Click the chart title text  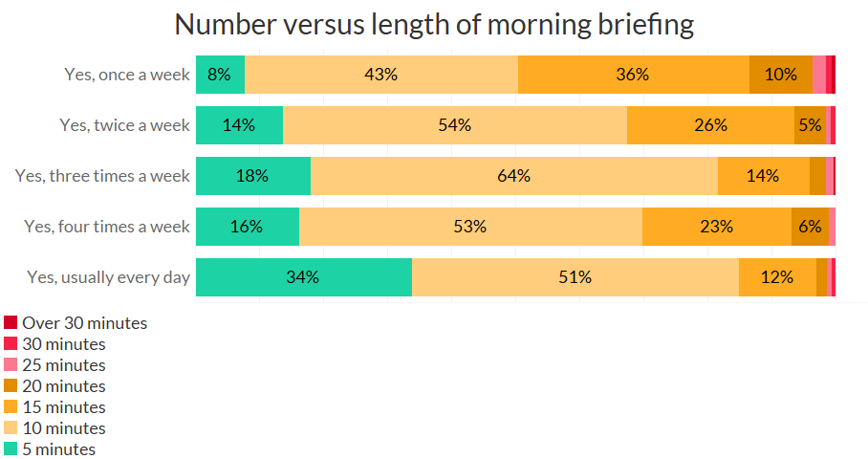point(434,25)
